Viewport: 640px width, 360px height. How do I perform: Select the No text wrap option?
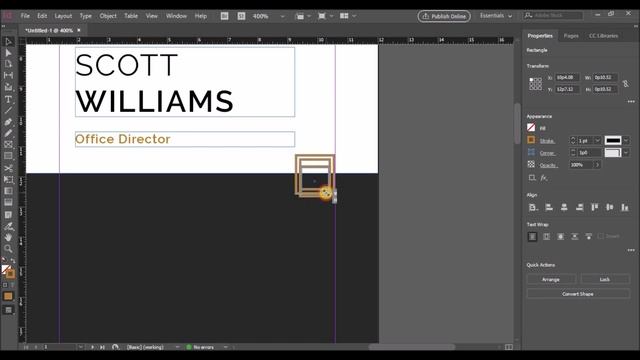click(x=532, y=237)
